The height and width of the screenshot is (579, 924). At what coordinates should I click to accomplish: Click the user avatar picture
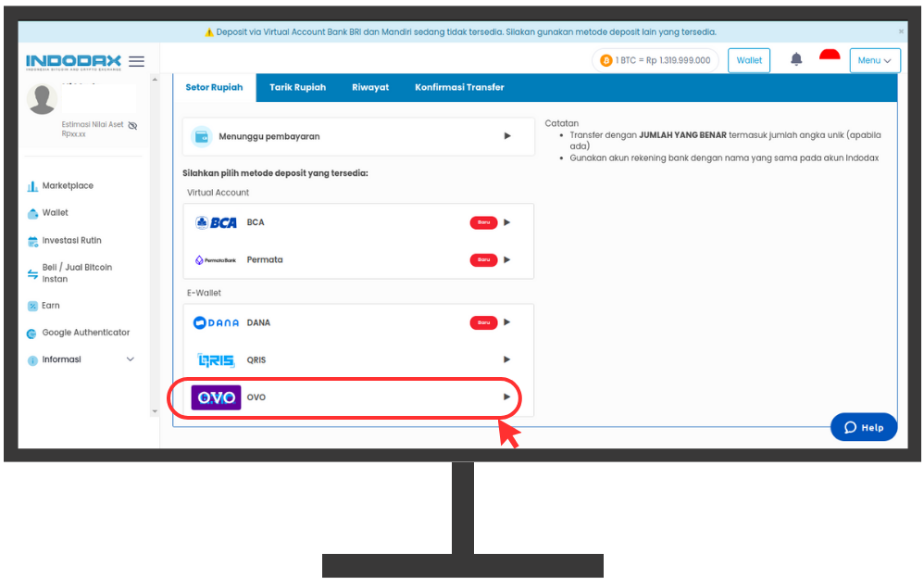coord(42,99)
